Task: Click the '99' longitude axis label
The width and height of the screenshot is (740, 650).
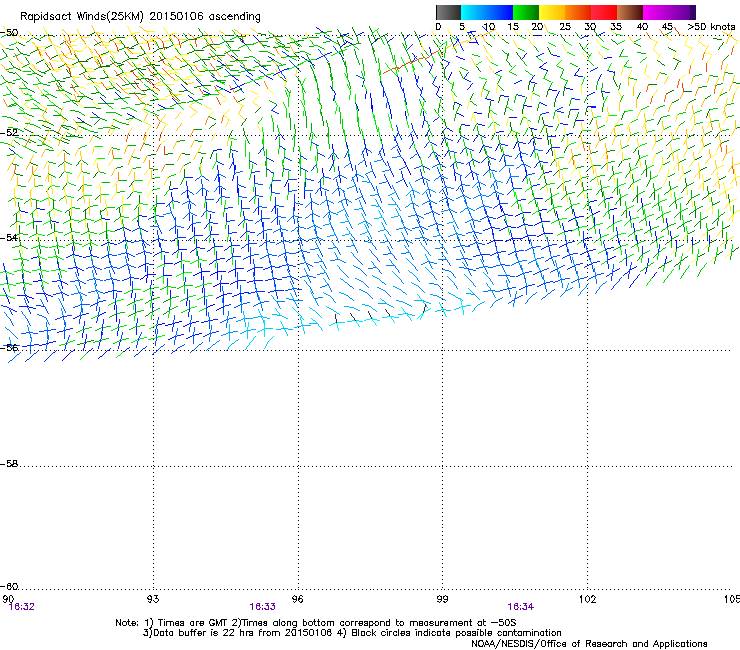Action: pos(442,599)
